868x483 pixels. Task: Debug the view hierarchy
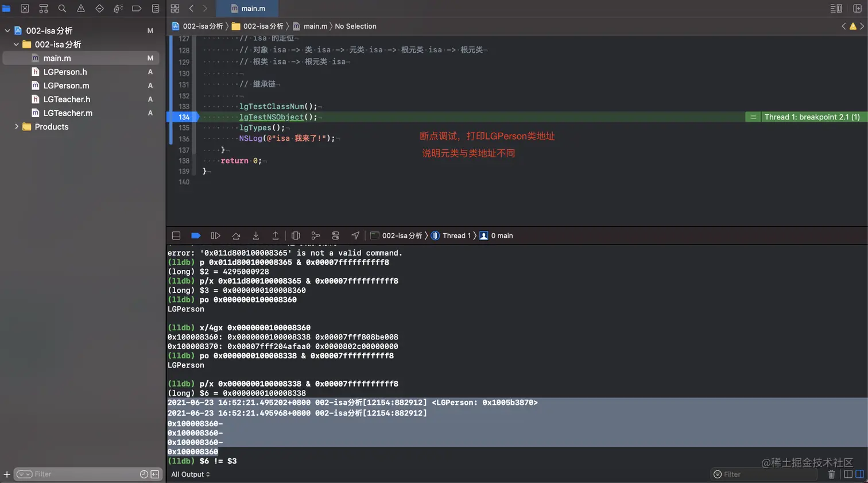(x=296, y=235)
